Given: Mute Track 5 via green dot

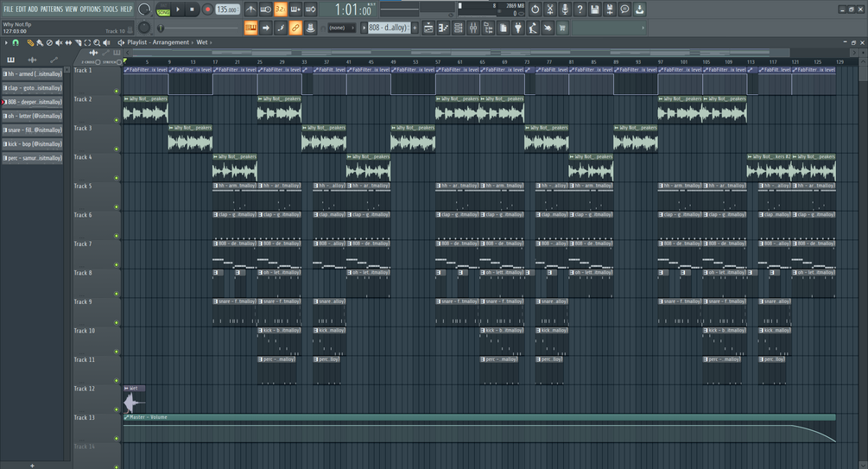Looking at the screenshot, I should 117,207.
